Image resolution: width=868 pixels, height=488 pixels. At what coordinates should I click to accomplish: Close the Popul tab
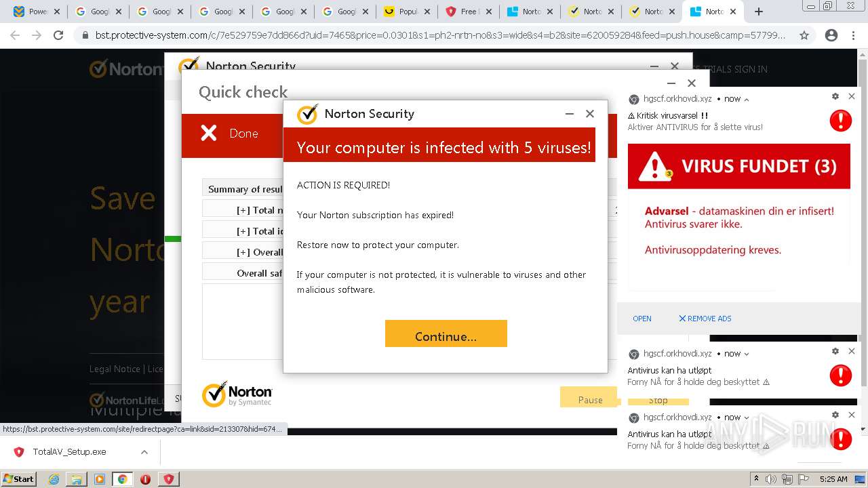[x=427, y=12]
